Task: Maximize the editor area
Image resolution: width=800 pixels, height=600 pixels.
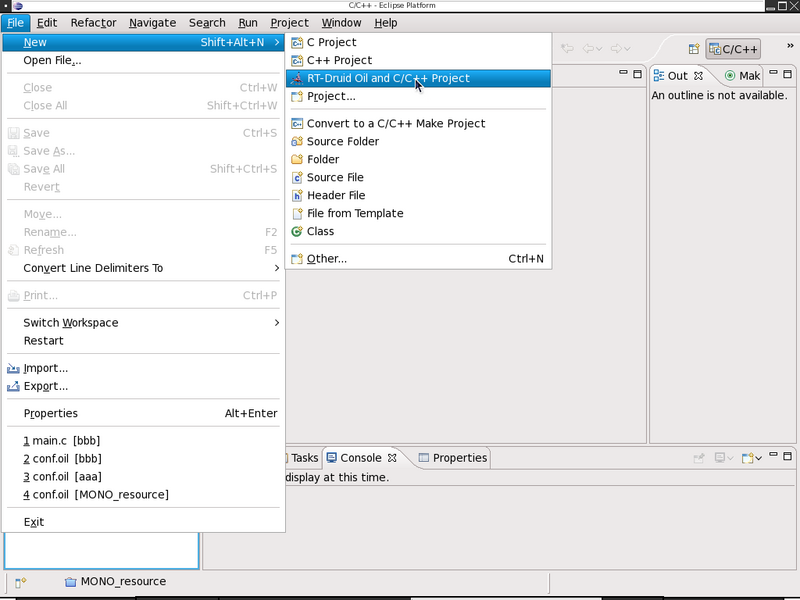Action: click(637, 74)
